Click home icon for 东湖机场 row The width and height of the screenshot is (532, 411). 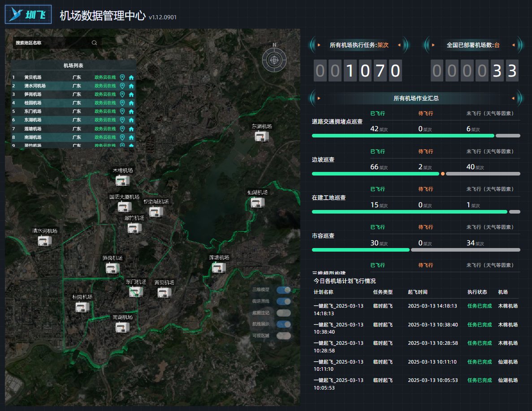[x=131, y=120]
